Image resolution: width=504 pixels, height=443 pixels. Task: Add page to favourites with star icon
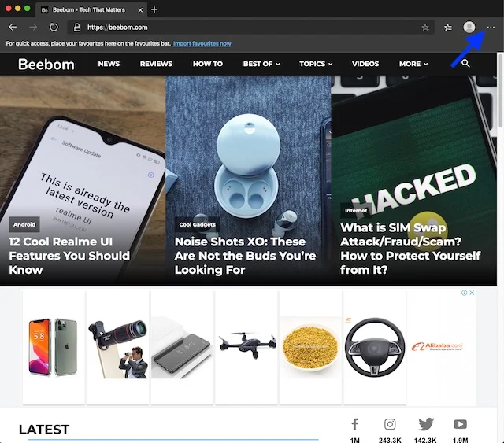425,28
